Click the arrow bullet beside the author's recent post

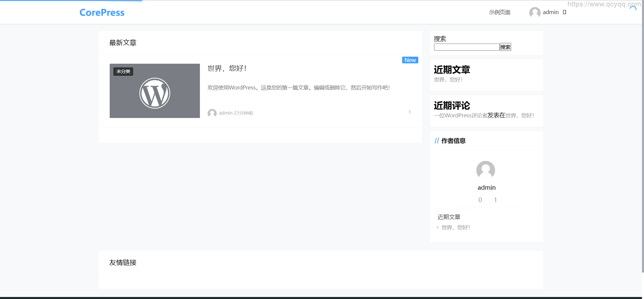438,227
